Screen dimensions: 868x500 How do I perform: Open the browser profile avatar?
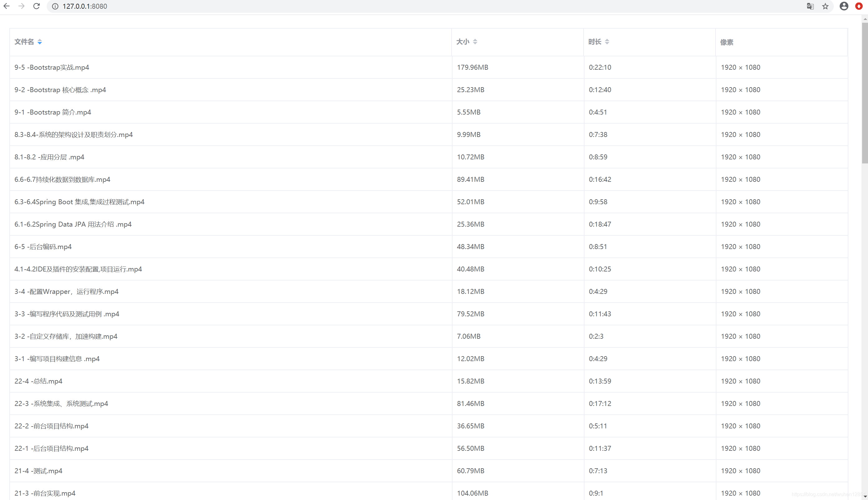click(x=844, y=6)
